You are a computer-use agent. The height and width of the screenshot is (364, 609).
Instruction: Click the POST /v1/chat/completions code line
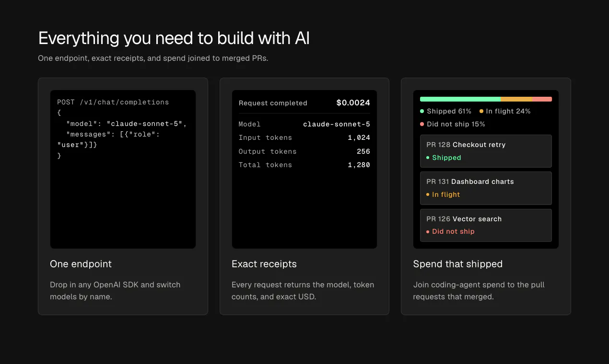tap(113, 102)
